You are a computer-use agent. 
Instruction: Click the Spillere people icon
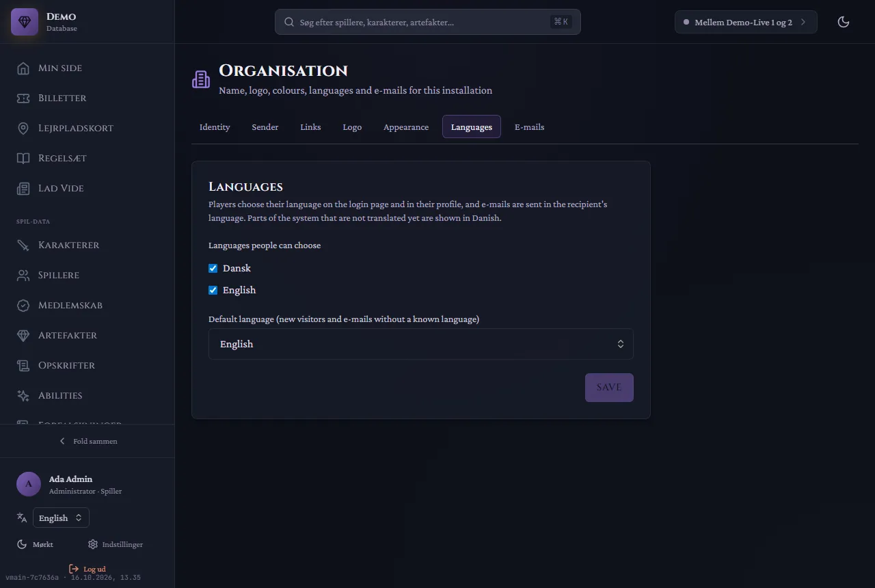pos(23,275)
